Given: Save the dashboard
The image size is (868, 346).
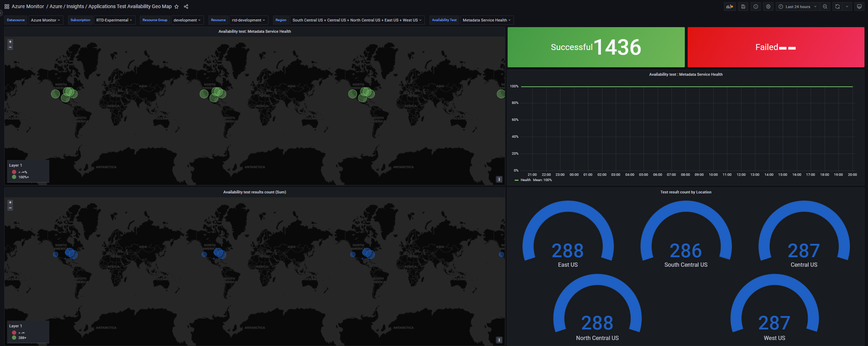Looking at the screenshot, I should click(743, 7).
